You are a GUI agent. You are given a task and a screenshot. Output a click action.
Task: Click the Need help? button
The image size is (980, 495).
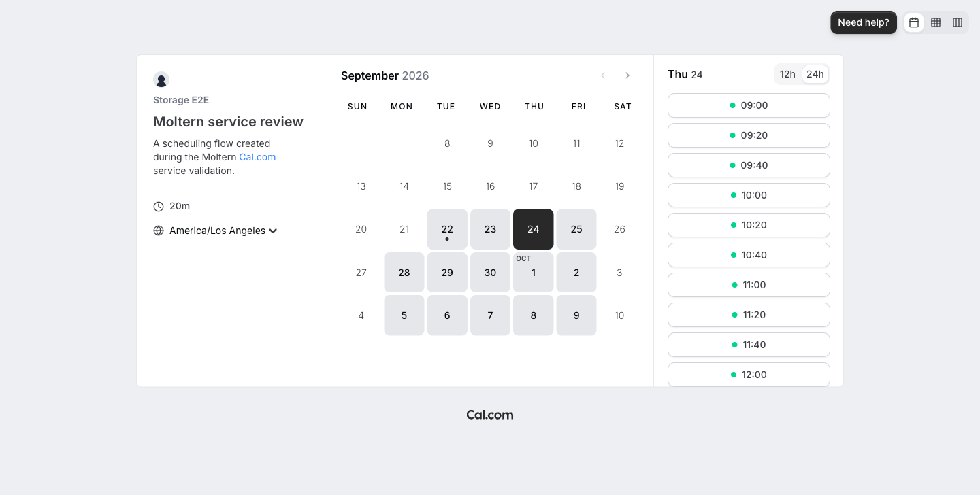(864, 22)
